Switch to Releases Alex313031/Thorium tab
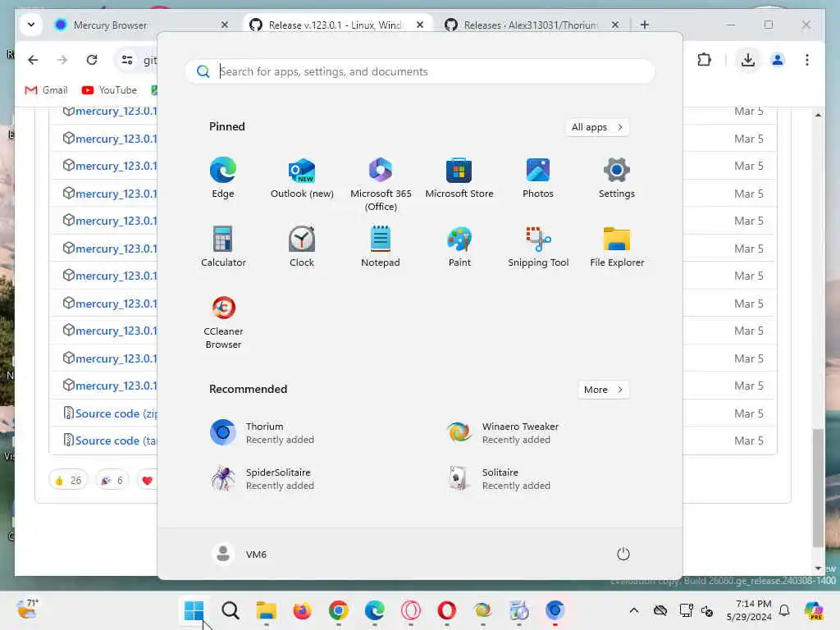Viewport: 840px width, 630px height. (532, 25)
